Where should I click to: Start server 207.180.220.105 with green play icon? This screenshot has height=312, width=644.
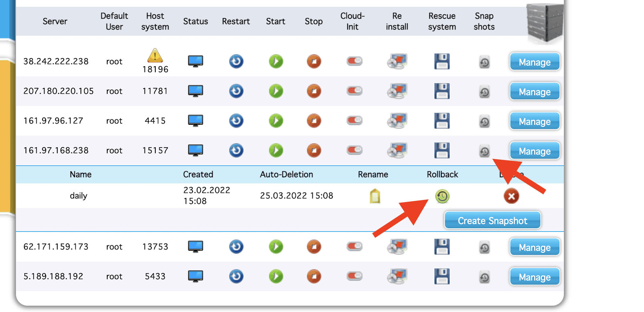point(276,91)
